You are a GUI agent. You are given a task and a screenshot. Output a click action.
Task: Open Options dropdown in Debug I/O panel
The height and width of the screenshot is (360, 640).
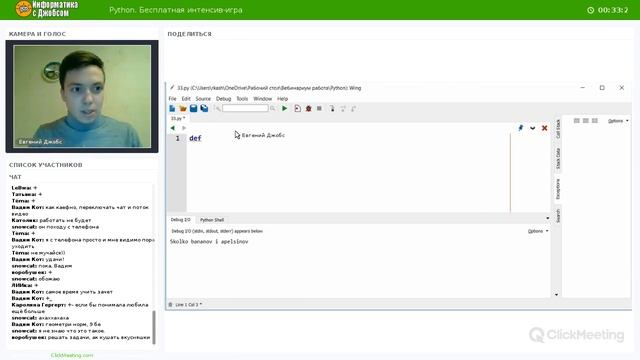coord(538,231)
